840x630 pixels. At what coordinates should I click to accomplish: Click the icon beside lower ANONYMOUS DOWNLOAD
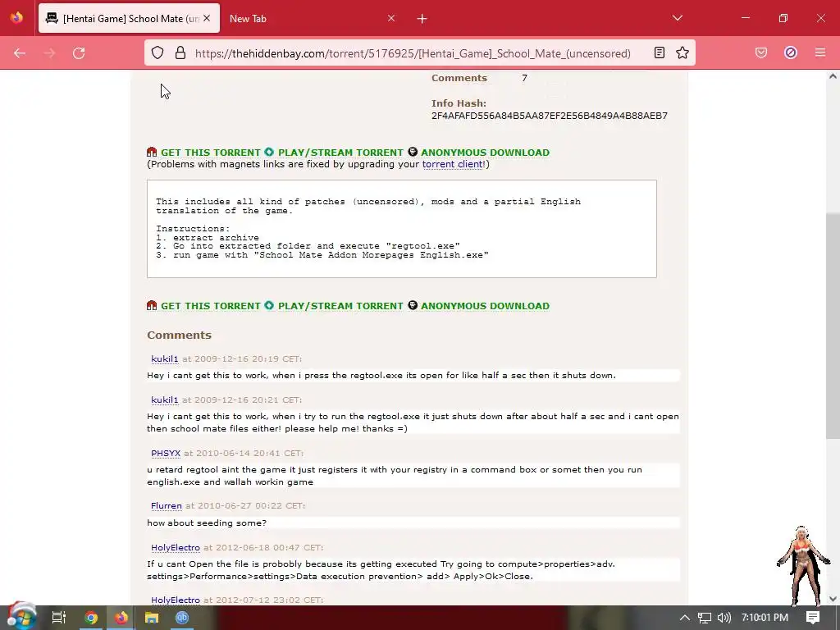click(413, 305)
